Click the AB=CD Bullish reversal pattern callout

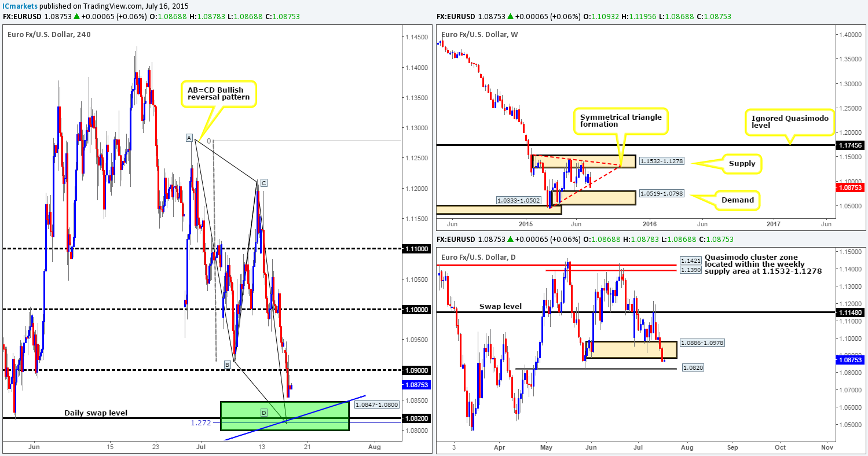pos(219,94)
